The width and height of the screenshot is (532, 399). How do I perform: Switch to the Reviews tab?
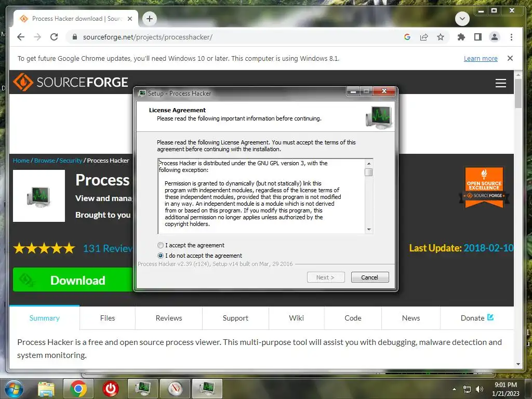coord(169,318)
